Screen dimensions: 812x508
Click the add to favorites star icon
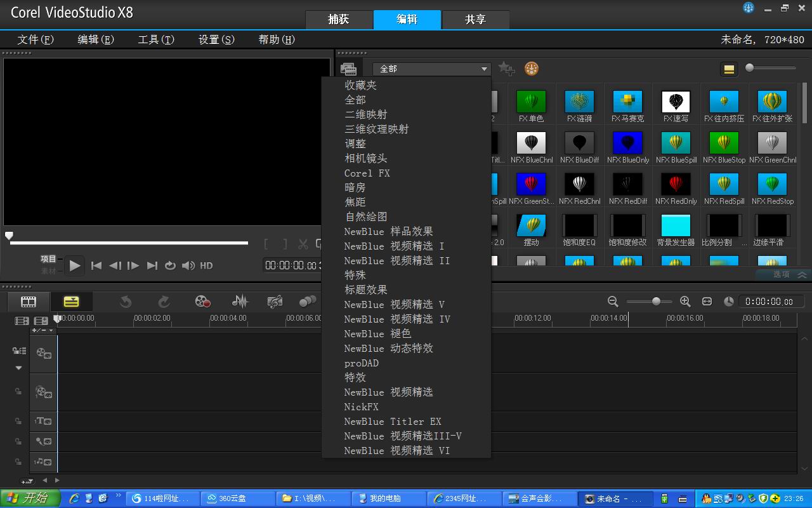coord(506,68)
